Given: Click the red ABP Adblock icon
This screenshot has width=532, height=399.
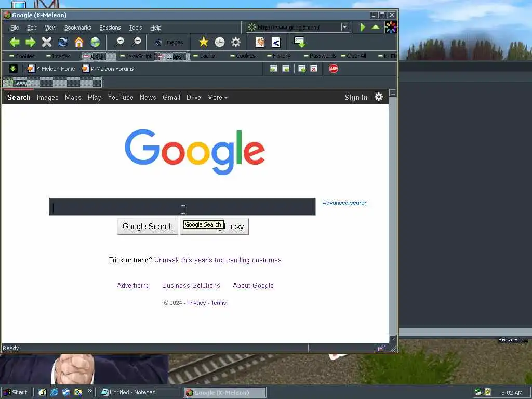Looking at the screenshot, I should [334, 69].
